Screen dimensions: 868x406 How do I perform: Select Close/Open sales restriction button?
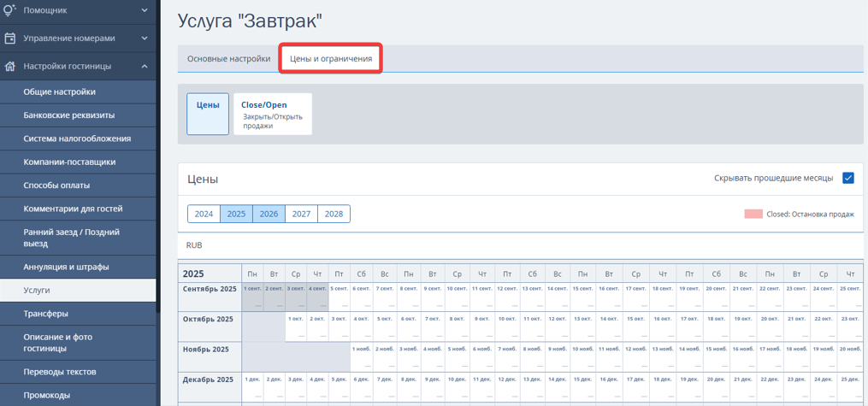tap(272, 114)
